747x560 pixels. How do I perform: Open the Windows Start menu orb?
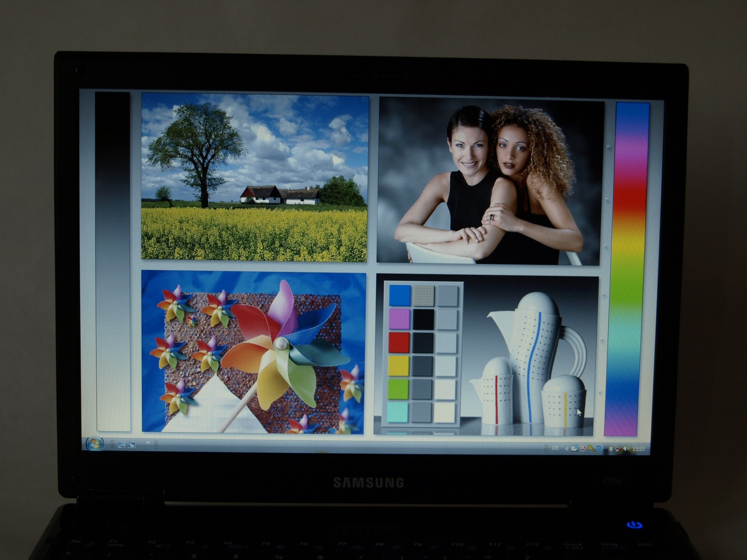(94, 443)
